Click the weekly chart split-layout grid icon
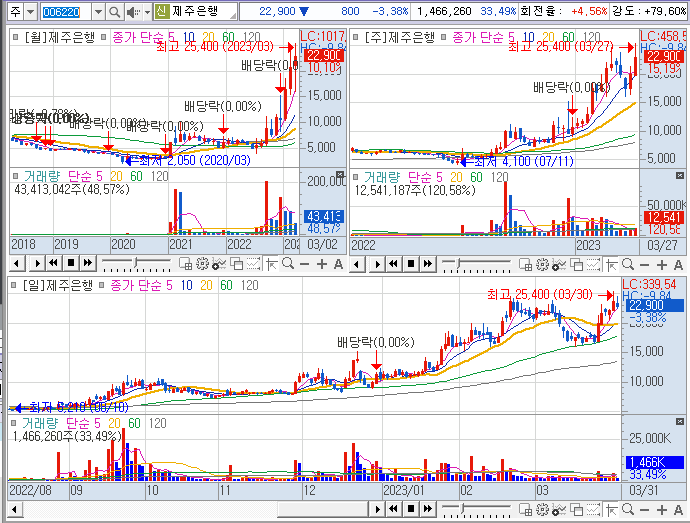690x523 pixels. pos(525,265)
